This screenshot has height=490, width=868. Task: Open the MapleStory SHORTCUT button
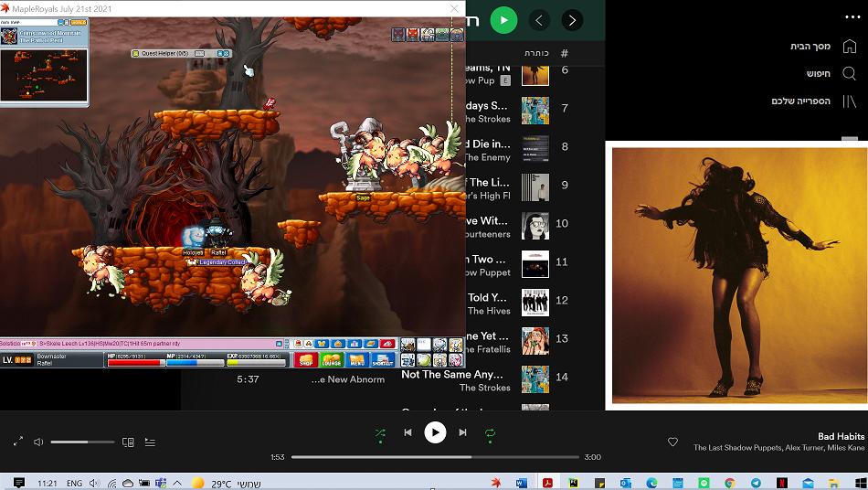383,360
